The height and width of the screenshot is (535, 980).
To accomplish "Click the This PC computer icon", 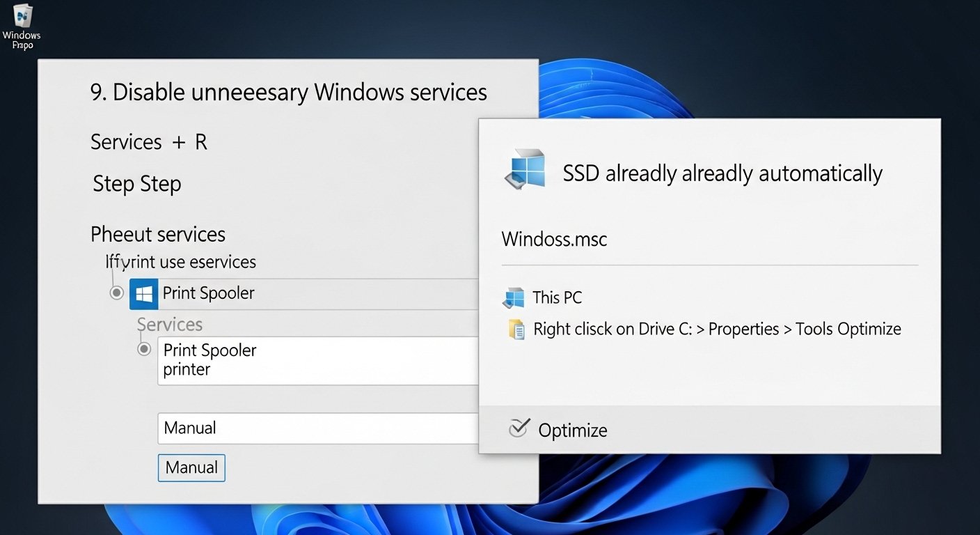I will [x=514, y=298].
